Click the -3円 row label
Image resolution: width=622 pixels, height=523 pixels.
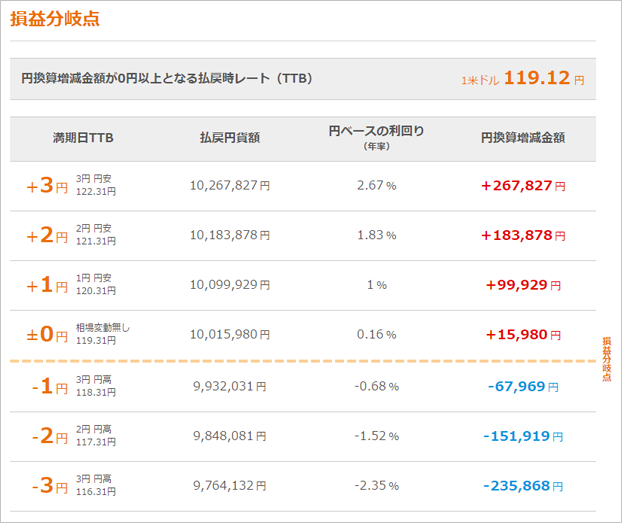47,486
